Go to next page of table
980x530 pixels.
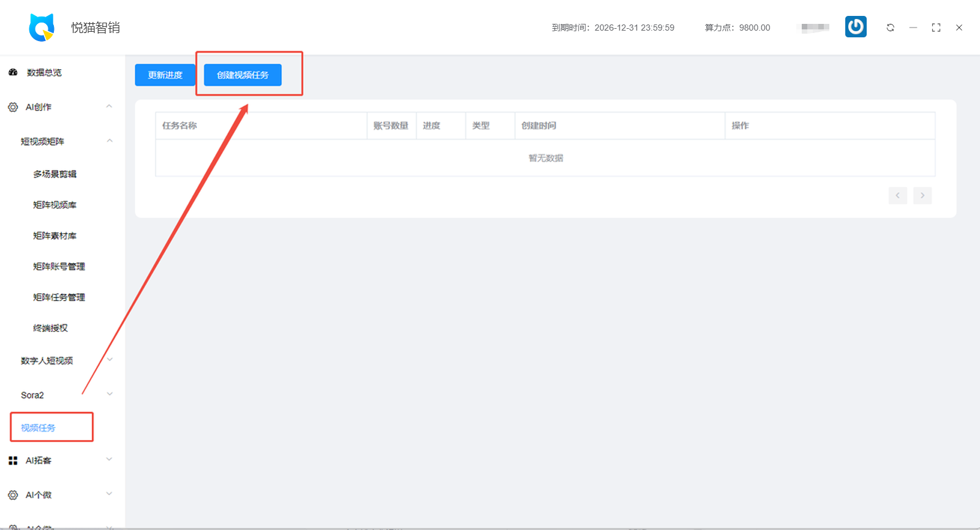point(922,195)
